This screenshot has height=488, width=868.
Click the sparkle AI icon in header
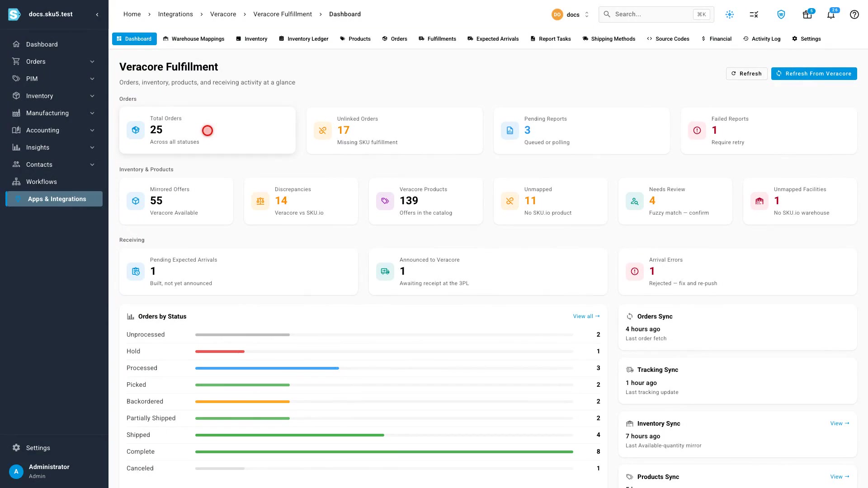(729, 14)
